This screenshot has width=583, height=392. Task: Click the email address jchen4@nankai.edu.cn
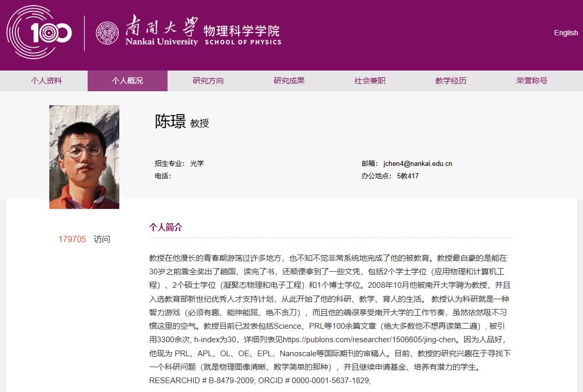coord(418,163)
